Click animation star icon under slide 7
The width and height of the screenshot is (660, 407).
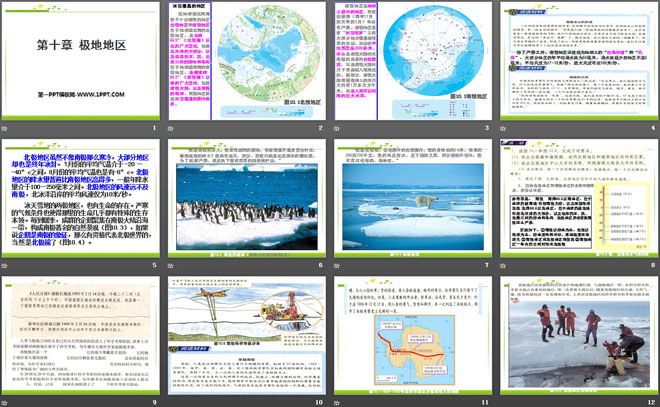pos(337,266)
